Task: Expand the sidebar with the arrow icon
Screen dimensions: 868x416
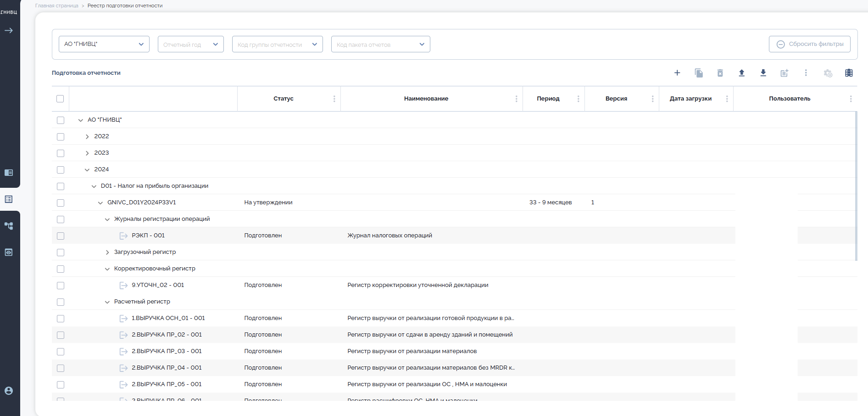Action: click(x=9, y=31)
